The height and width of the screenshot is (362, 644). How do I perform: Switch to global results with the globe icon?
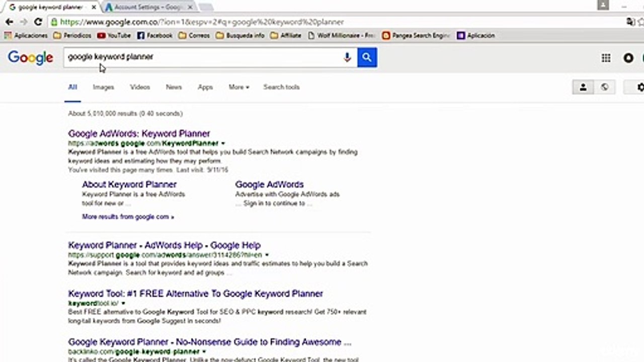[x=604, y=87]
